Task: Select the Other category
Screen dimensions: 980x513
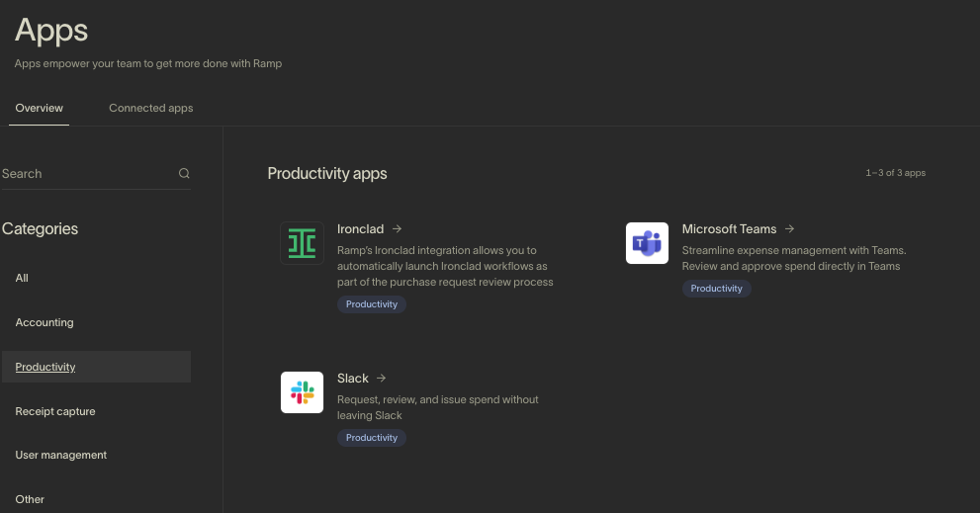Action: pos(96,499)
